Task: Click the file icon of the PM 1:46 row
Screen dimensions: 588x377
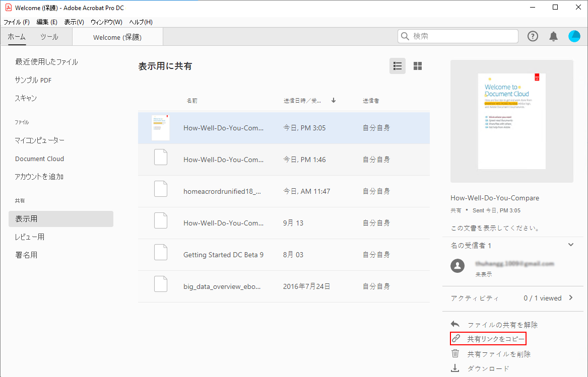Action: click(x=161, y=157)
